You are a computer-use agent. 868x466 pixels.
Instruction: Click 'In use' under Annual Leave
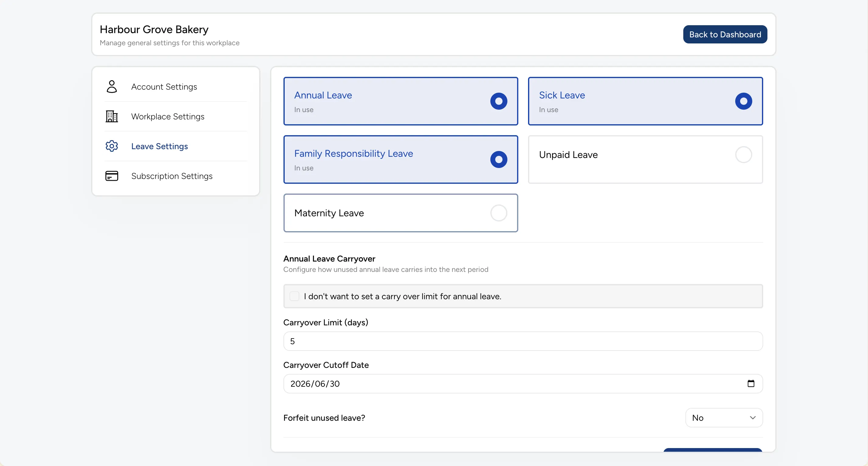(304, 110)
